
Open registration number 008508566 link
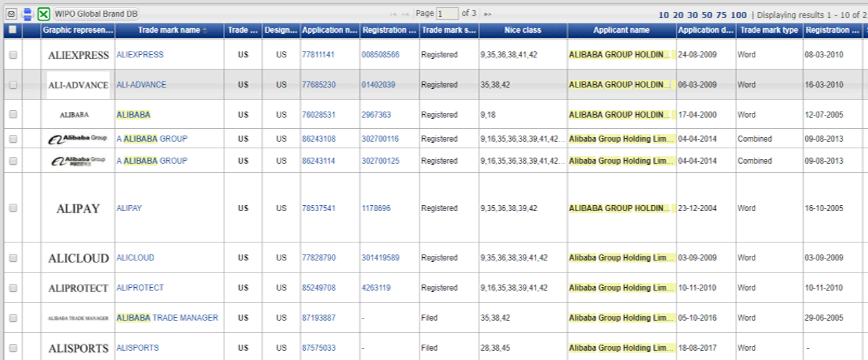(x=381, y=55)
